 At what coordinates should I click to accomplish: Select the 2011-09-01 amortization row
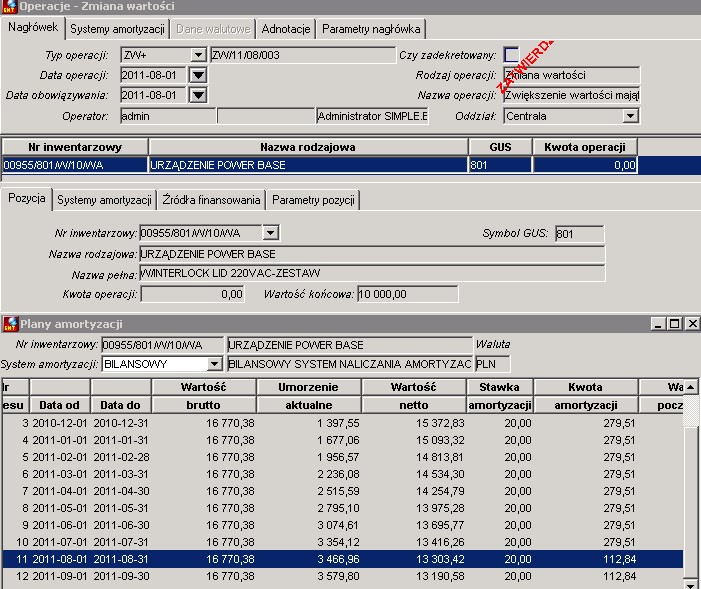click(x=343, y=576)
